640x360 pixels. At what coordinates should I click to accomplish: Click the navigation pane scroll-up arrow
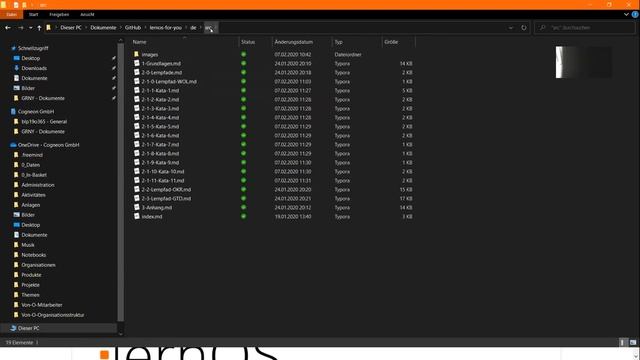click(120, 40)
